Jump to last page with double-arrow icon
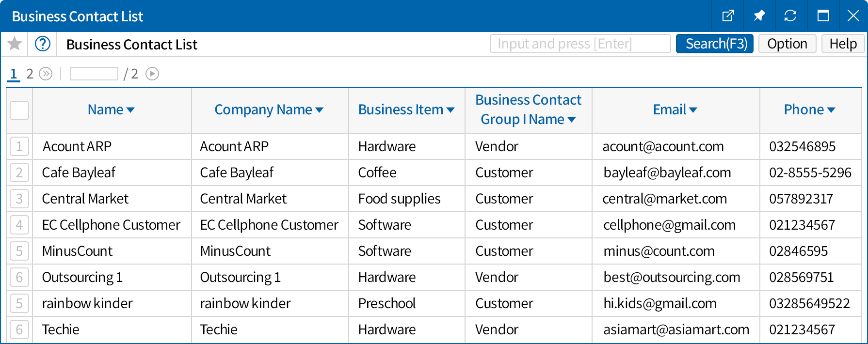 (46, 74)
